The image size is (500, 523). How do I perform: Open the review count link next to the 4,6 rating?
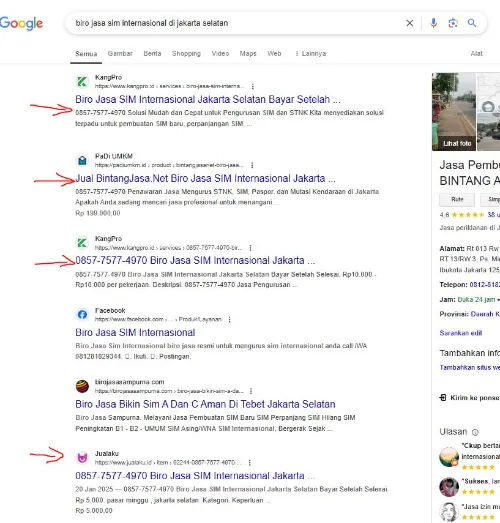(x=493, y=214)
